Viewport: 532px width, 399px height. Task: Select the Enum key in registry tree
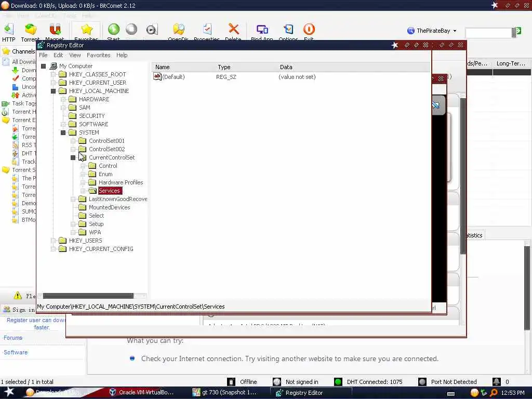105,174
